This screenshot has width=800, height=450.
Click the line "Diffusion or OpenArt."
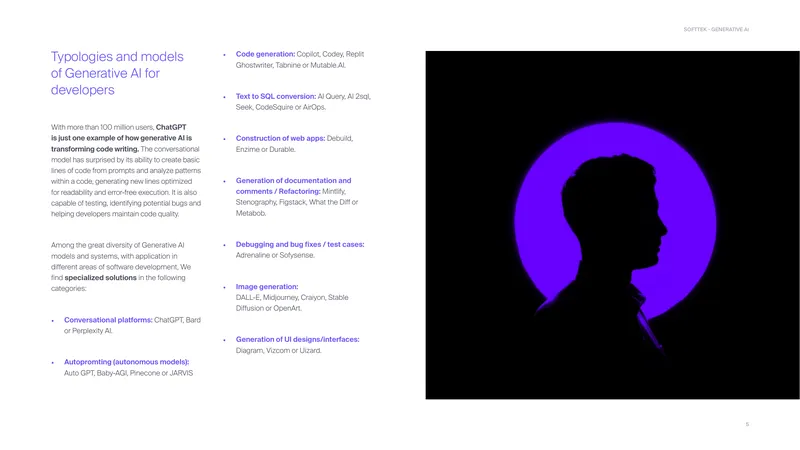coord(269,308)
